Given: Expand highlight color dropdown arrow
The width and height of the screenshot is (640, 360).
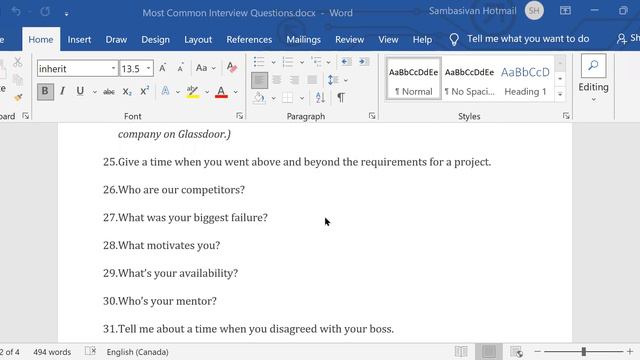Looking at the screenshot, I should [207, 92].
